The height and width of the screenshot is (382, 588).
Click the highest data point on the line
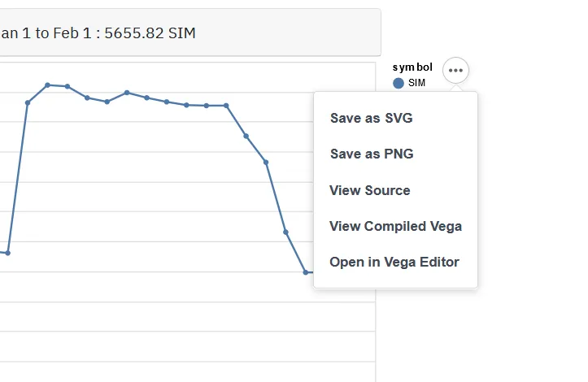(x=48, y=85)
